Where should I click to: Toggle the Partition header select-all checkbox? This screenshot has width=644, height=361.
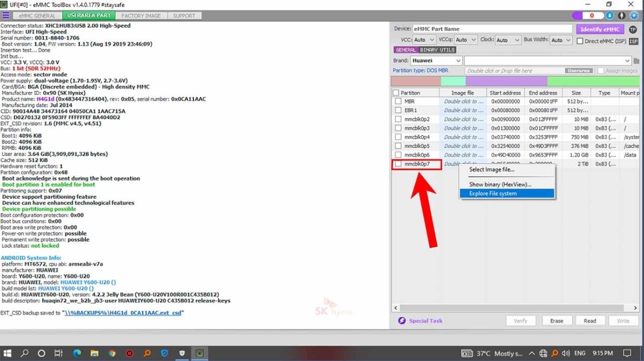(x=397, y=93)
